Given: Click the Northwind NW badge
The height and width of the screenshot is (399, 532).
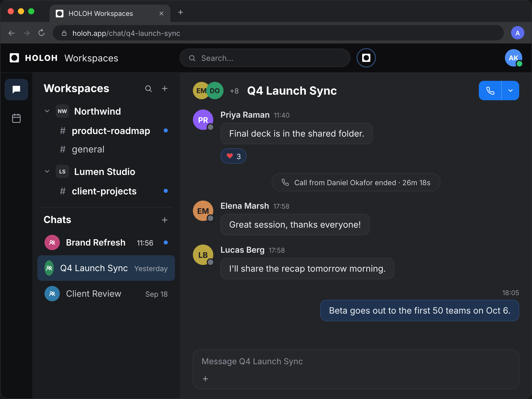Looking at the screenshot, I should pos(62,111).
